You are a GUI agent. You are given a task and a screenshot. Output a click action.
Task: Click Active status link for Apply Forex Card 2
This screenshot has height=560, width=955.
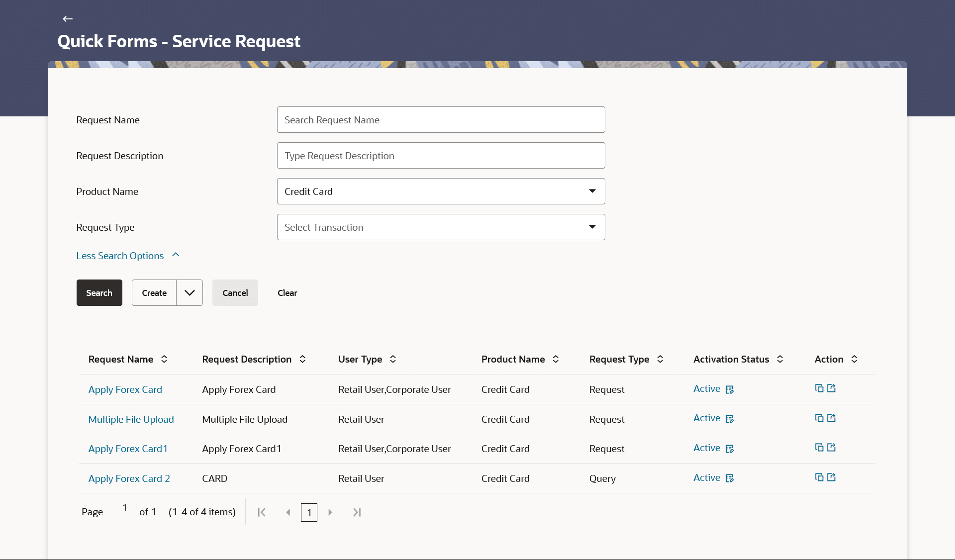706,478
